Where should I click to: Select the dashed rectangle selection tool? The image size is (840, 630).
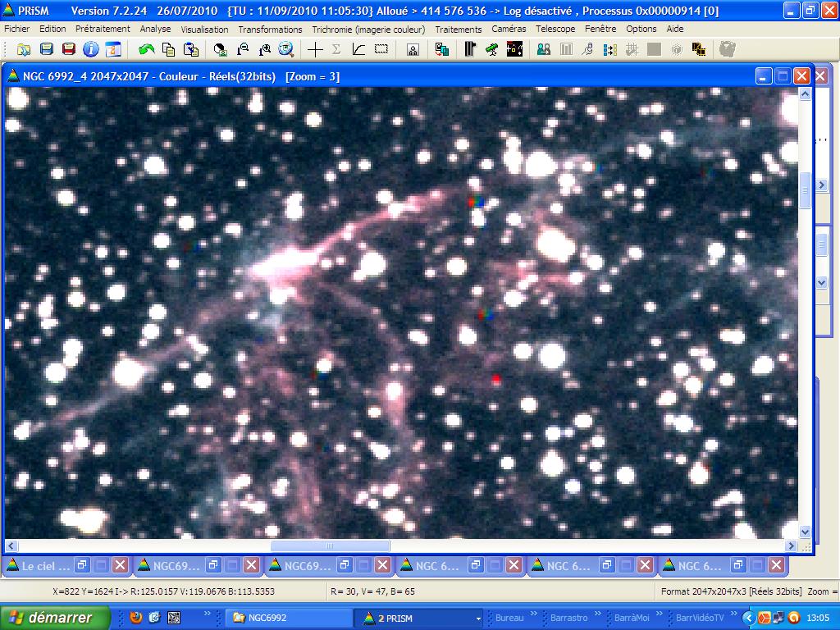click(381, 49)
